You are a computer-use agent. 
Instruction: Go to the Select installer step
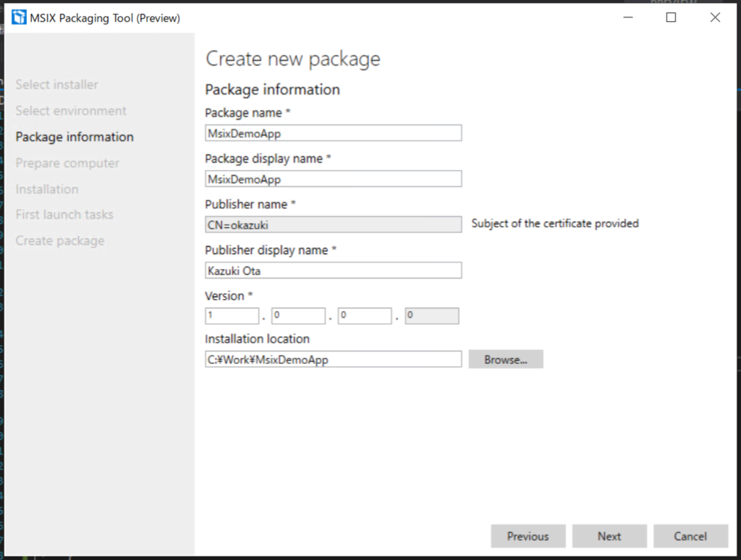(x=56, y=85)
